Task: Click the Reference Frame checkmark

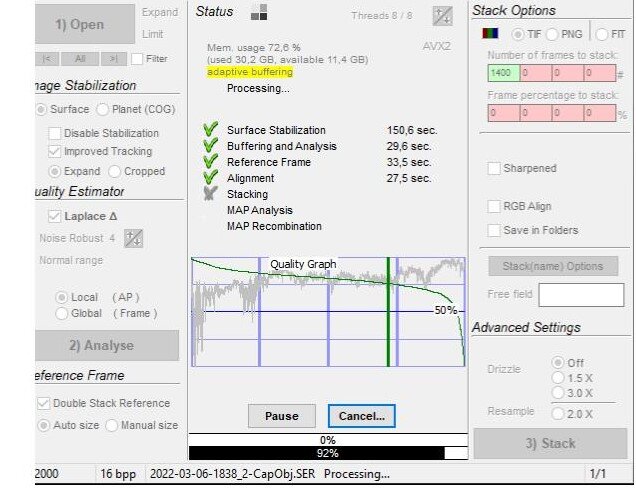Action: point(211,161)
